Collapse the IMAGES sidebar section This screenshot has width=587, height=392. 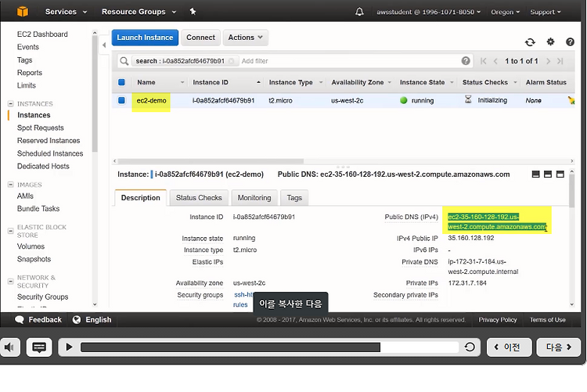pos(10,185)
